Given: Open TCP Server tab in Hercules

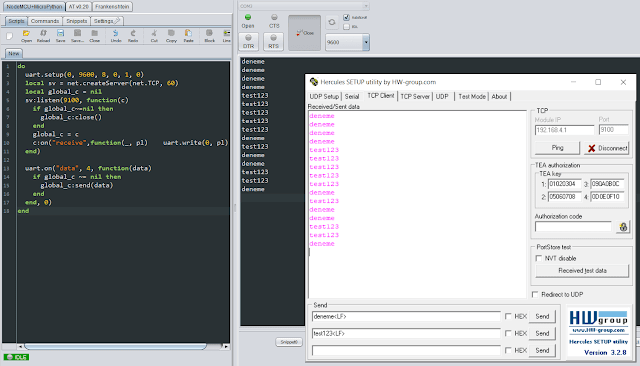Looking at the screenshot, I should pos(415,96).
